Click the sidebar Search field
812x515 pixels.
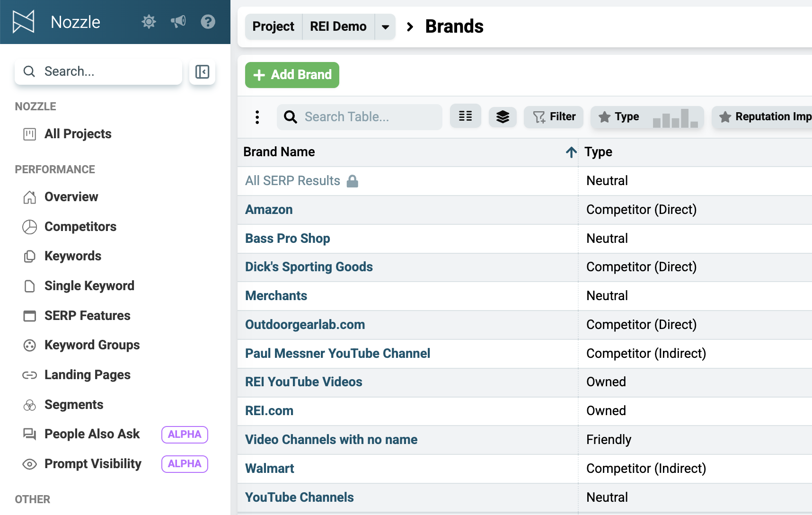[98, 71]
